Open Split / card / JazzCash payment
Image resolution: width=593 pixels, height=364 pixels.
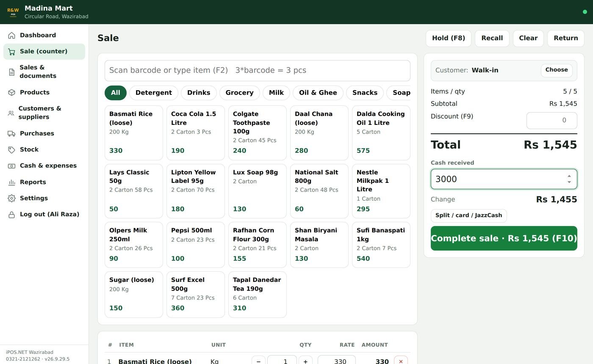pyautogui.click(x=468, y=215)
